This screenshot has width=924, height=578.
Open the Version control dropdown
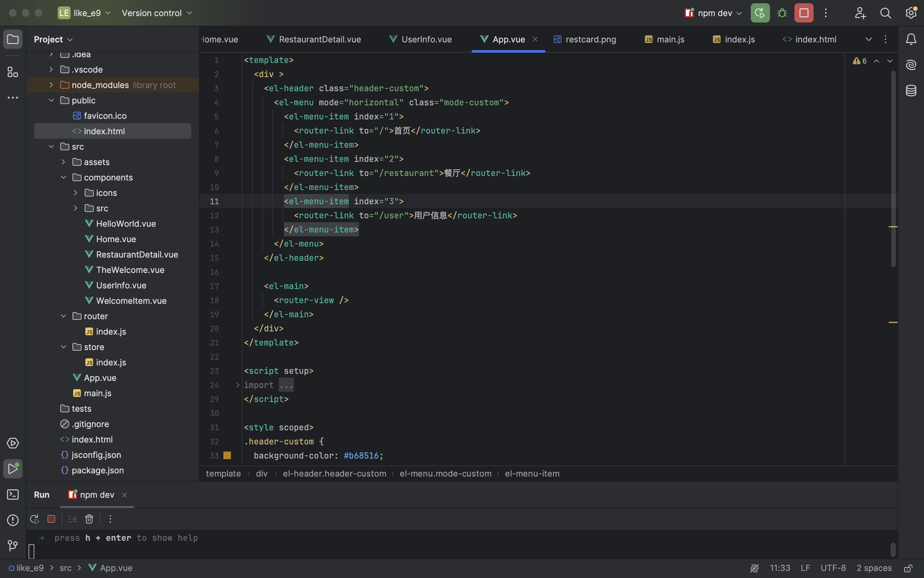[157, 13]
